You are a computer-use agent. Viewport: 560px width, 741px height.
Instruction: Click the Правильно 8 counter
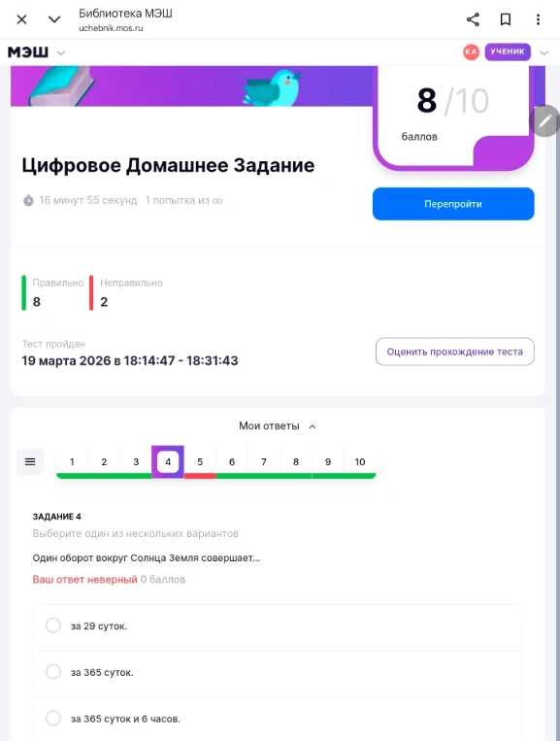point(52,292)
